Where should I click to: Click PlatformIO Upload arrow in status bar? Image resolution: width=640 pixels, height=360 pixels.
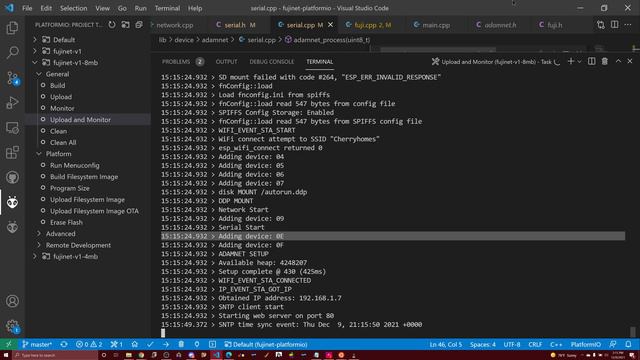[x=166, y=344]
